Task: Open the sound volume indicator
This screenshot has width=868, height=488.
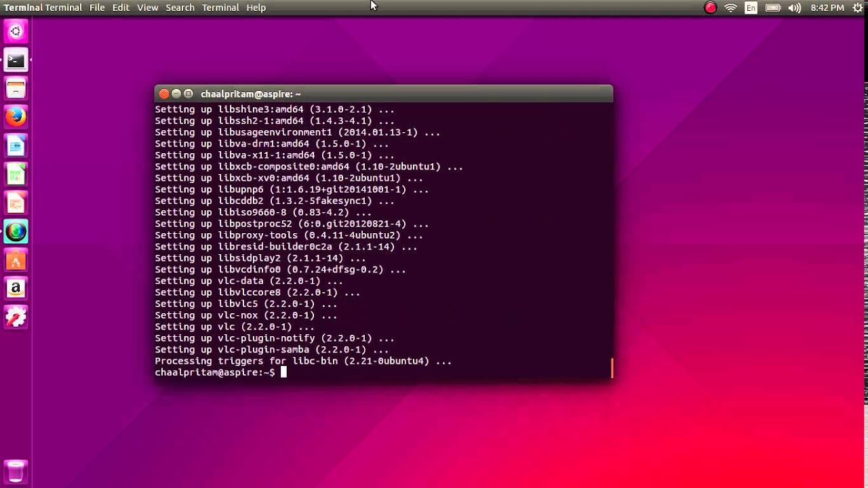Action: pos(795,7)
